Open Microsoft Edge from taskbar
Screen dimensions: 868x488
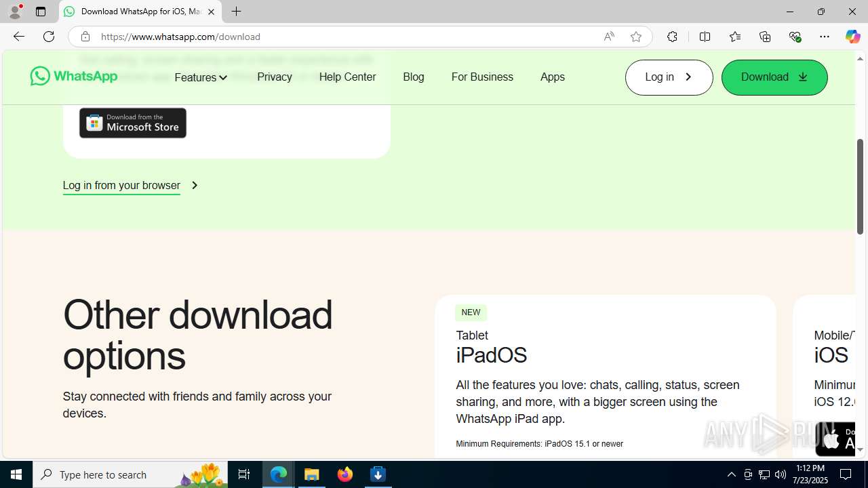(279, 474)
